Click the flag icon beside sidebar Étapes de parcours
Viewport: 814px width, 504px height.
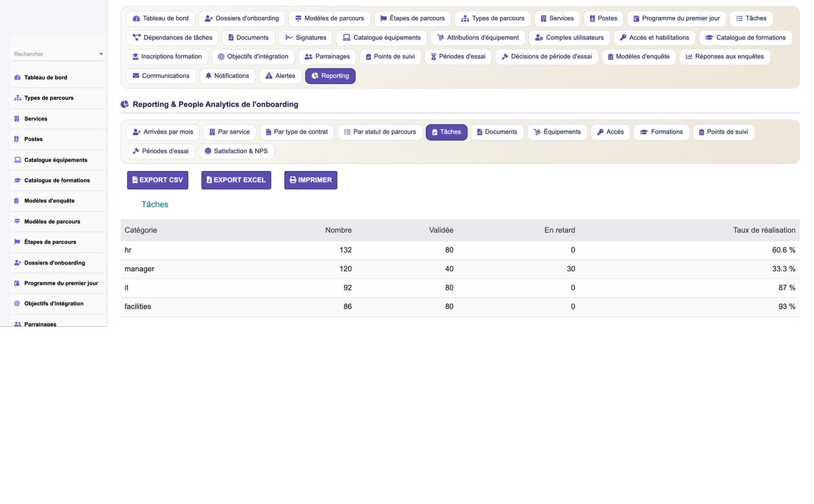click(17, 242)
